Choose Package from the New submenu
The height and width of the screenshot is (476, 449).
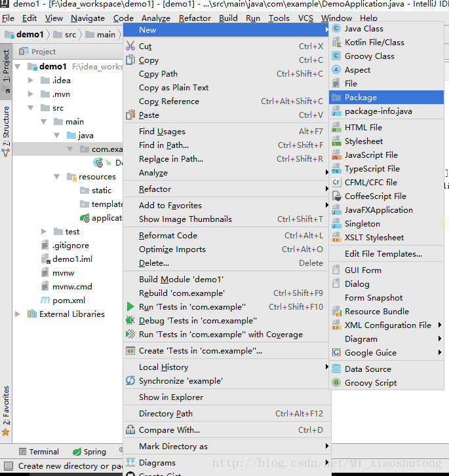pos(386,97)
